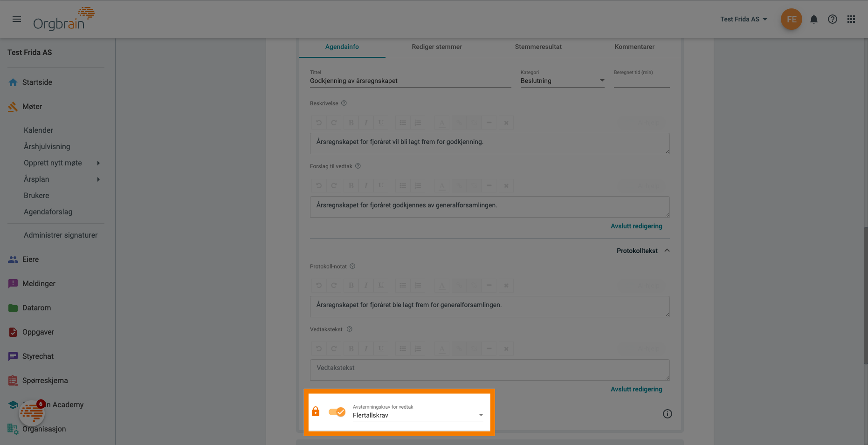Click redo in Beskrivelse editor toolbar
The height and width of the screenshot is (445, 868).
click(334, 123)
